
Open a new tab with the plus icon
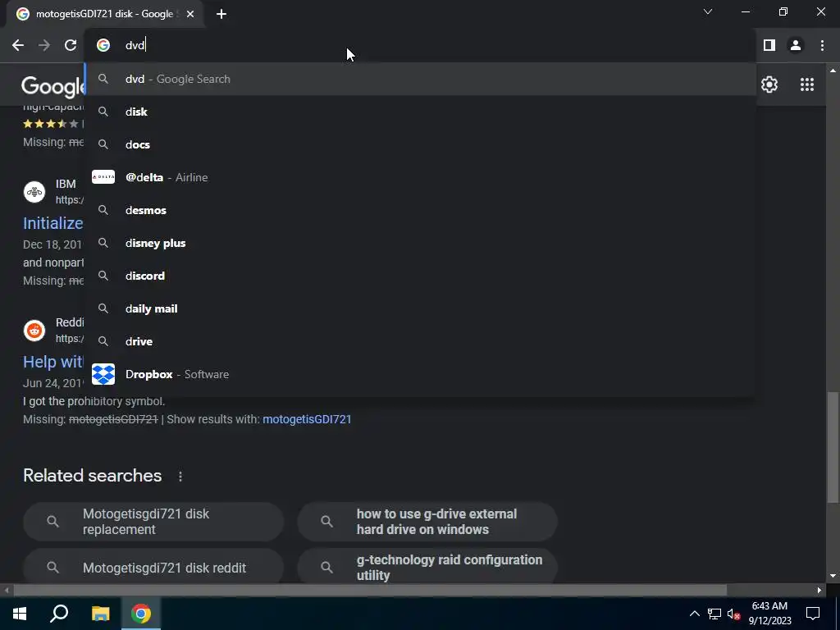(x=221, y=14)
